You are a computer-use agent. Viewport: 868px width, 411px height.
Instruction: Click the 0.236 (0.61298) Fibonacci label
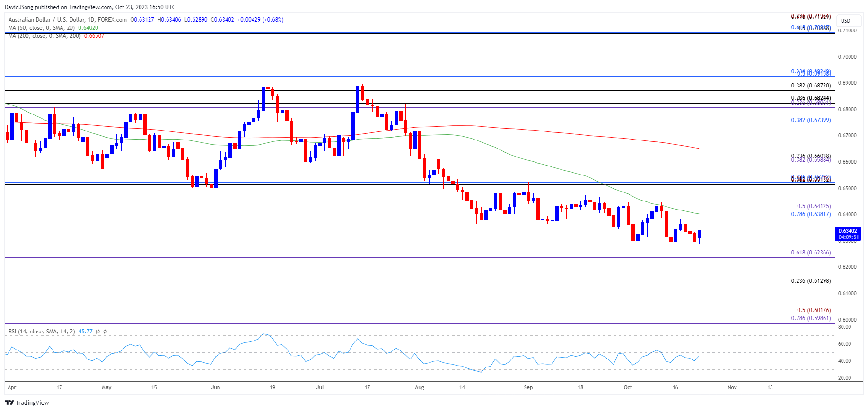point(811,281)
